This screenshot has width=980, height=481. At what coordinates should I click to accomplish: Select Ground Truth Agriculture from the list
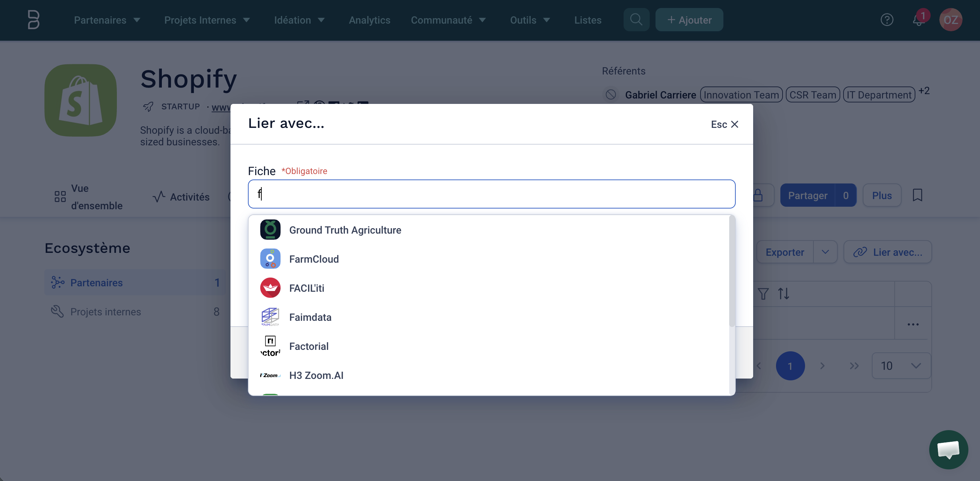(489, 230)
